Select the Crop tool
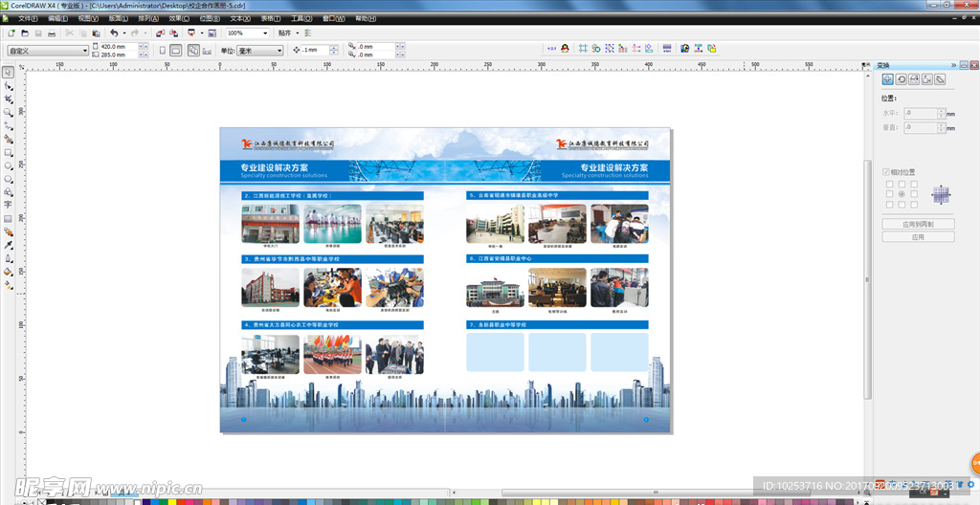The image size is (980, 505). 8,99
